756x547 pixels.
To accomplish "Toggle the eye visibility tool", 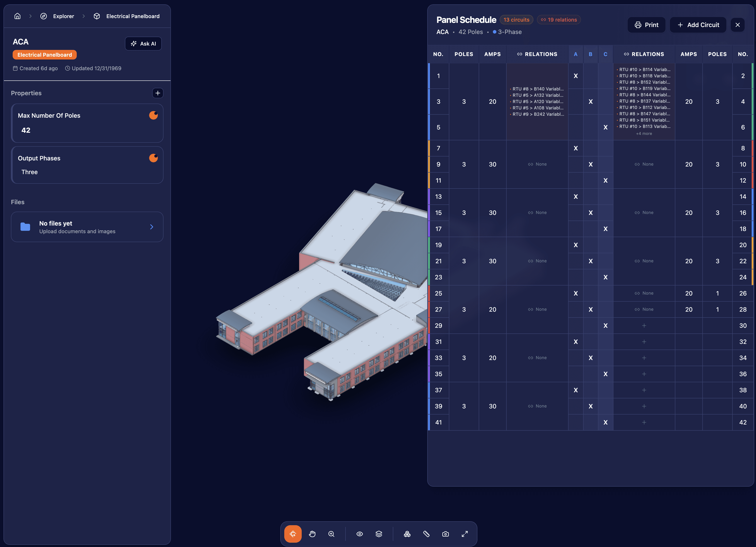I will (x=359, y=534).
